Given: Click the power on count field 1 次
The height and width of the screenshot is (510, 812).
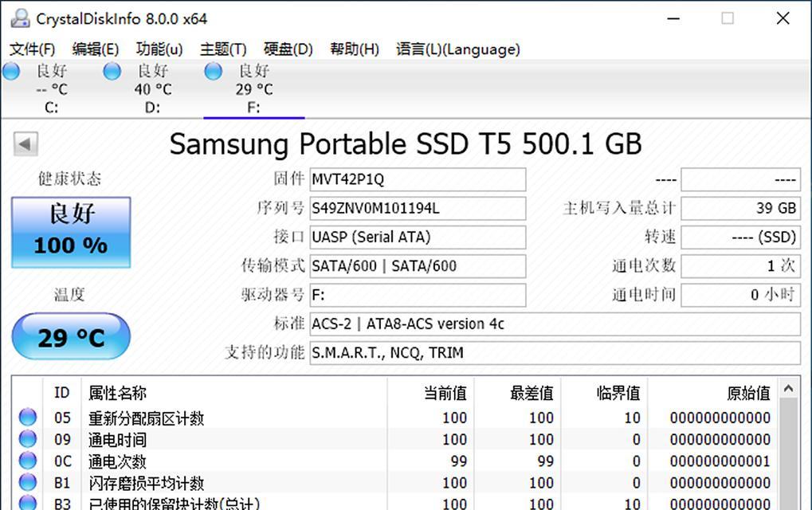Looking at the screenshot, I should [x=740, y=266].
